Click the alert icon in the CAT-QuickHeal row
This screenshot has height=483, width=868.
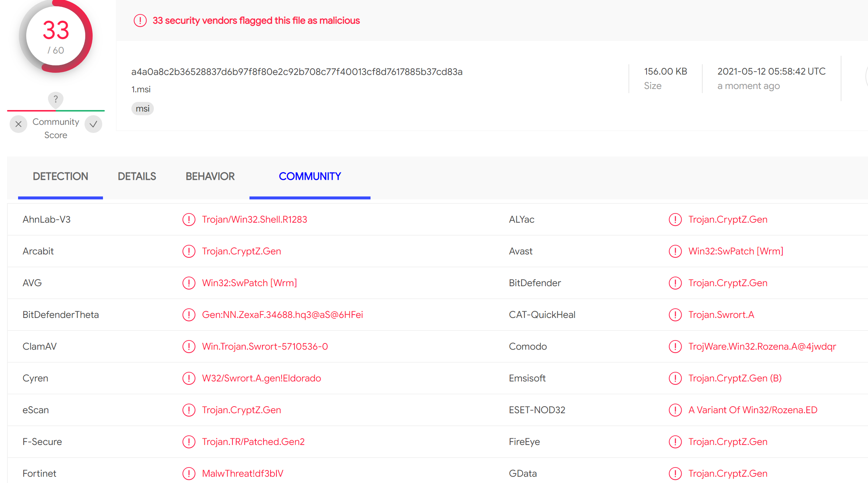675,315
